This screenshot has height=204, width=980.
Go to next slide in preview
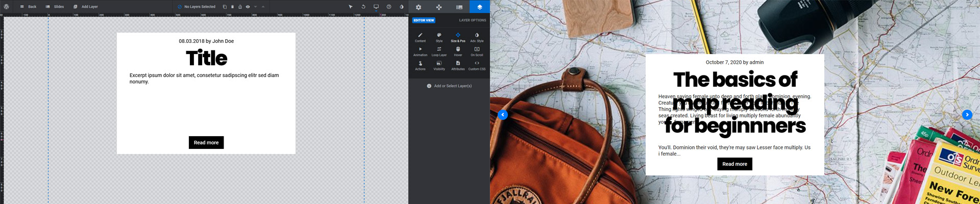[967, 115]
